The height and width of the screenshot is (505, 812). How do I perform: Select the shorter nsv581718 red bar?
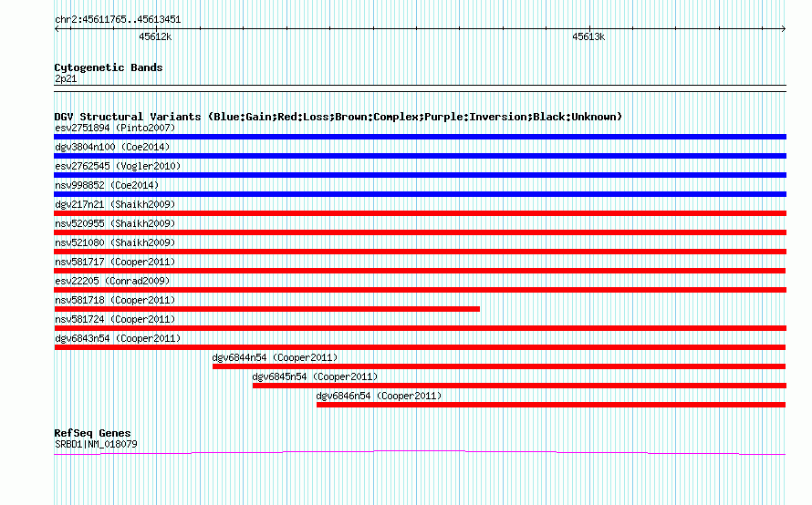click(x=266, y=309)
